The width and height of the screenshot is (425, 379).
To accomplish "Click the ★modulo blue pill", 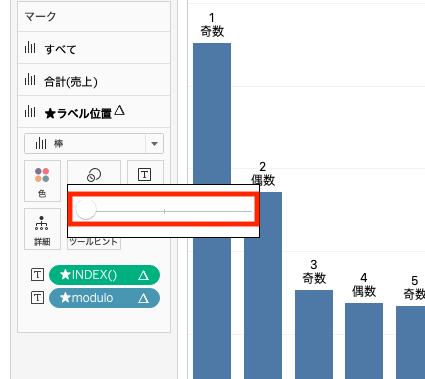I will click(x=104, y=298).
